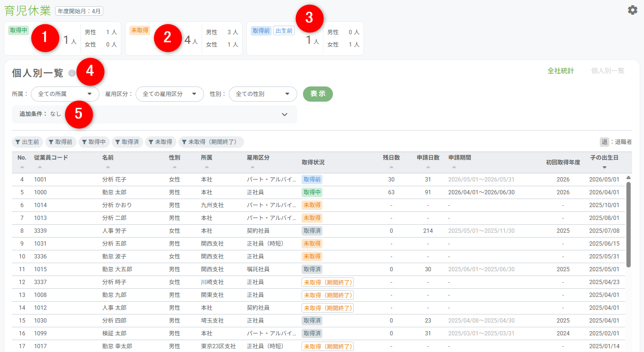The image size is (644, 352).
Task: Toggle the 未取得（期間終了） filter chip
Action: pos(211,142)
